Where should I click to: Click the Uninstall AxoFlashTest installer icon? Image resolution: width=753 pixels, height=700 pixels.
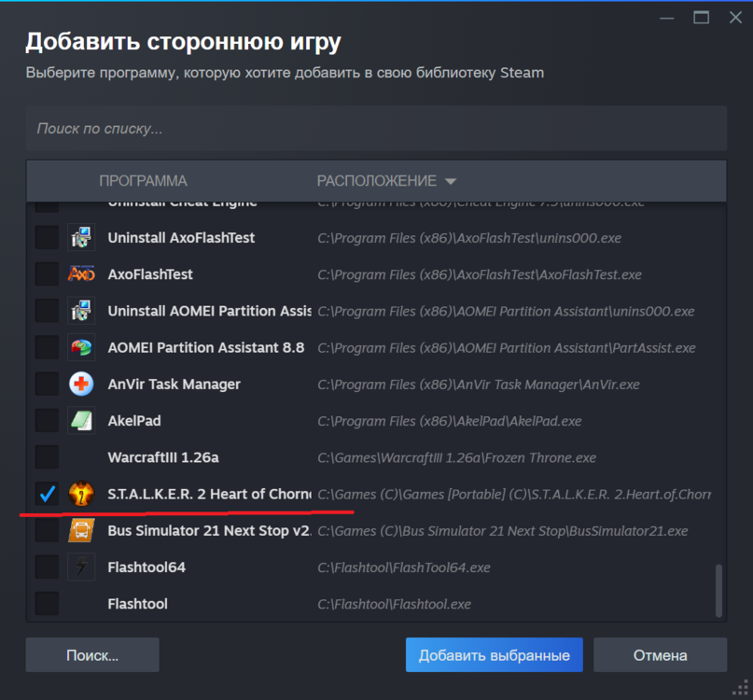[81, 238]
